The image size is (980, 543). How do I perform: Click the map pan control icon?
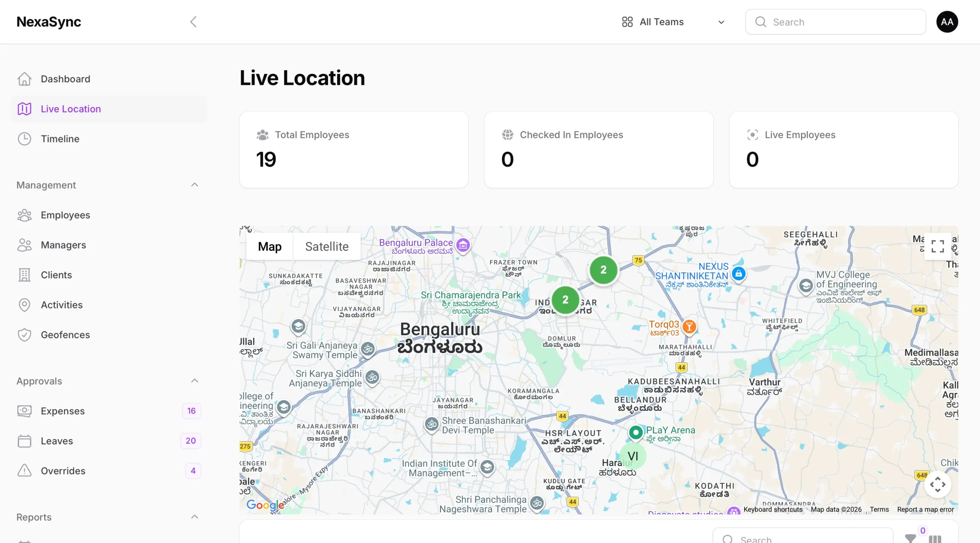point(938,484)
